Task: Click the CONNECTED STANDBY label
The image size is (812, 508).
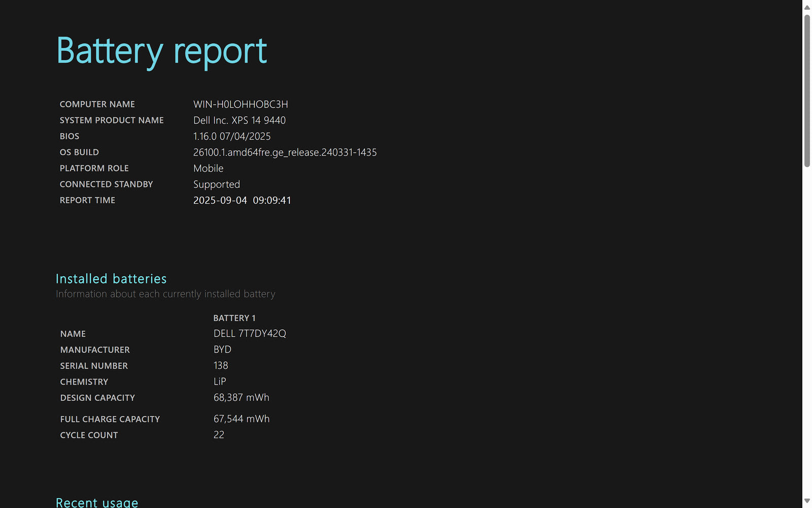Action: point(106,184)
